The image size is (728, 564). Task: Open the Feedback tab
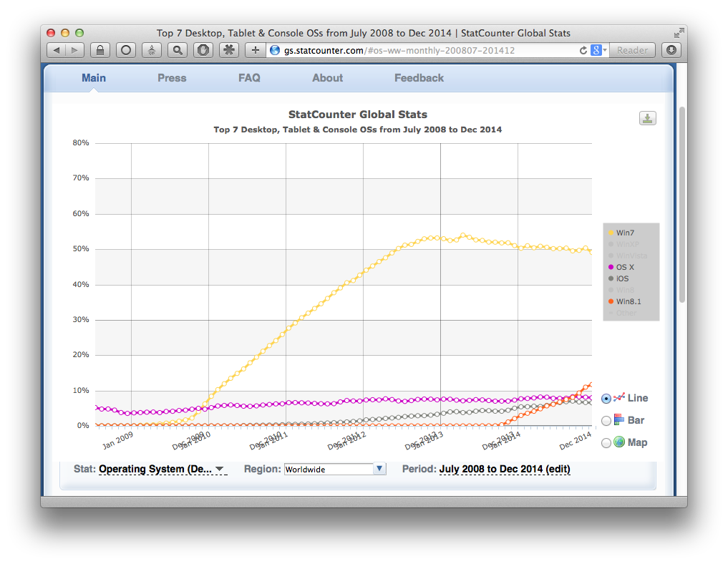tap(419, 78)
